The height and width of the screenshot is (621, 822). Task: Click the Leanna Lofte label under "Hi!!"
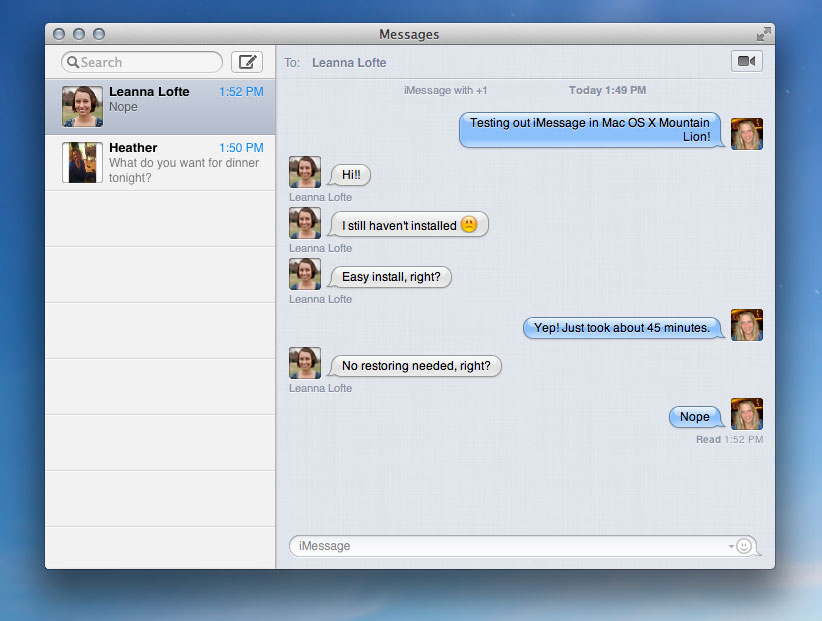pos(320,197)
